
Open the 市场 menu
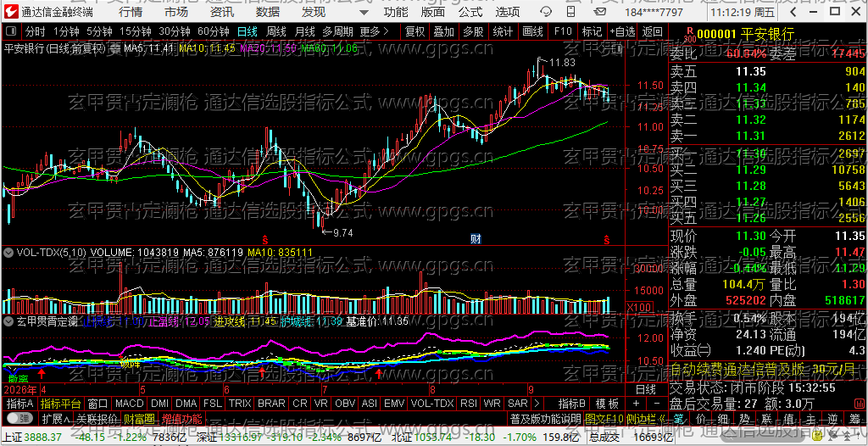(176, 12)
